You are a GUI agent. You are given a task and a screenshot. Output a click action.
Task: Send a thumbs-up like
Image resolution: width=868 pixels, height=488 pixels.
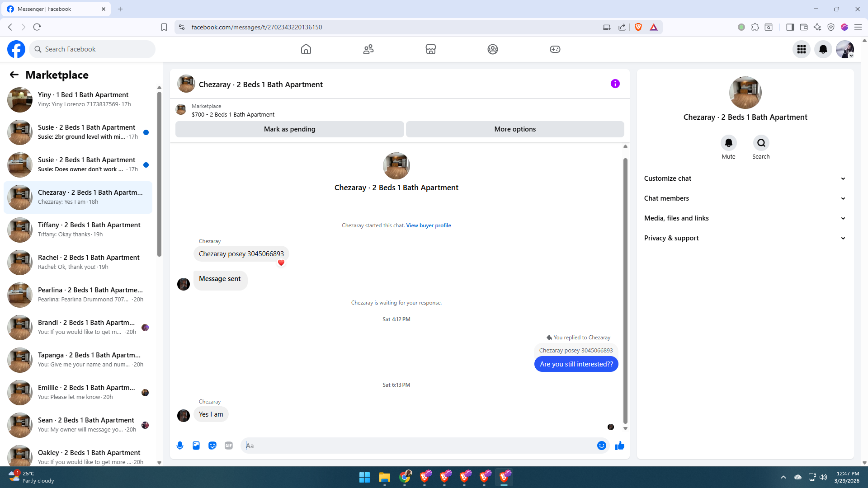[x=620, y=446]
